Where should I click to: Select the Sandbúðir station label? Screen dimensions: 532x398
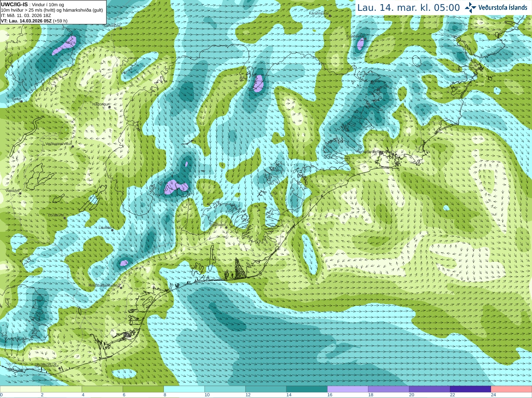111,25
